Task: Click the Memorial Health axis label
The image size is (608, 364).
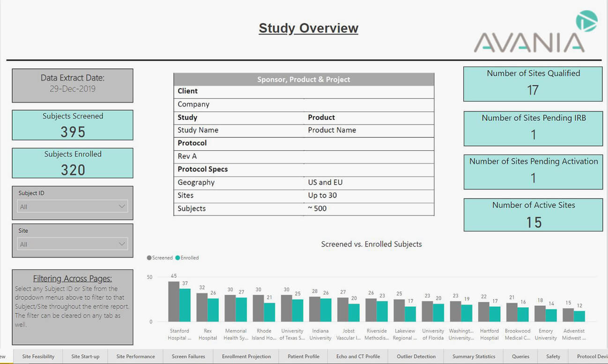Action: point(236,334)
